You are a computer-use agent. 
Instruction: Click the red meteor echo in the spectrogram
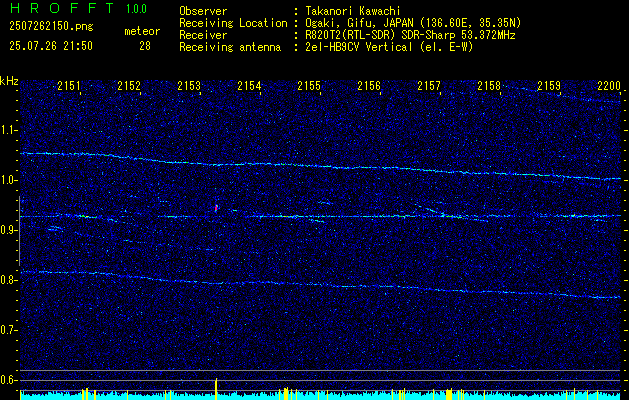click(216, 208)
